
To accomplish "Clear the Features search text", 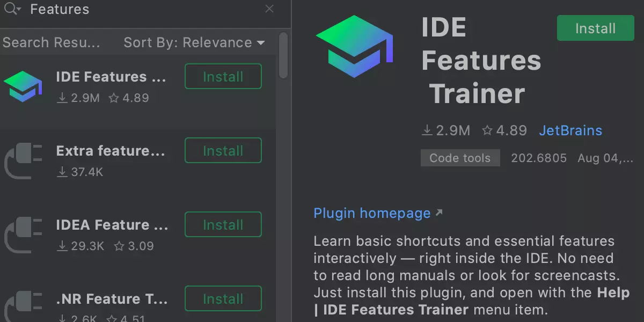I will click(269, 9).
